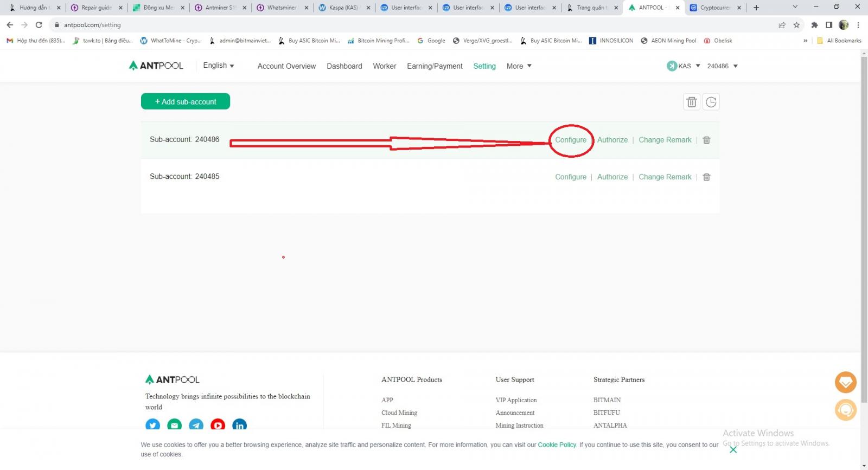This screenshot has height=470, width=868.
Task: Click the trash icon above the sub-account list
Action: [x=692, y=102]
